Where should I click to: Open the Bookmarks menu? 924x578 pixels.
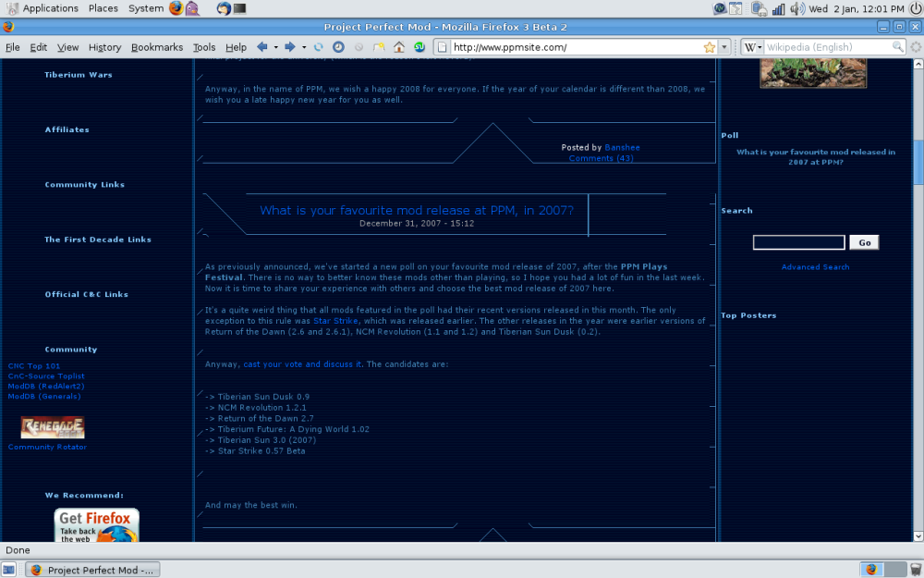pos(157,47)
